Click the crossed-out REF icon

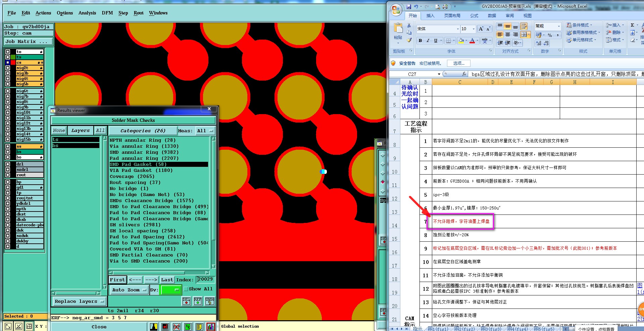tap(177, 326)
